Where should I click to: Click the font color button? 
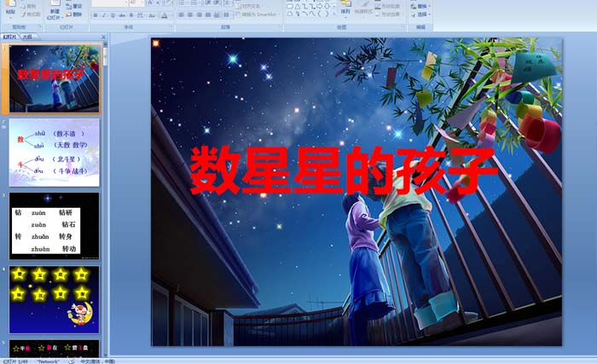point(164,15)
